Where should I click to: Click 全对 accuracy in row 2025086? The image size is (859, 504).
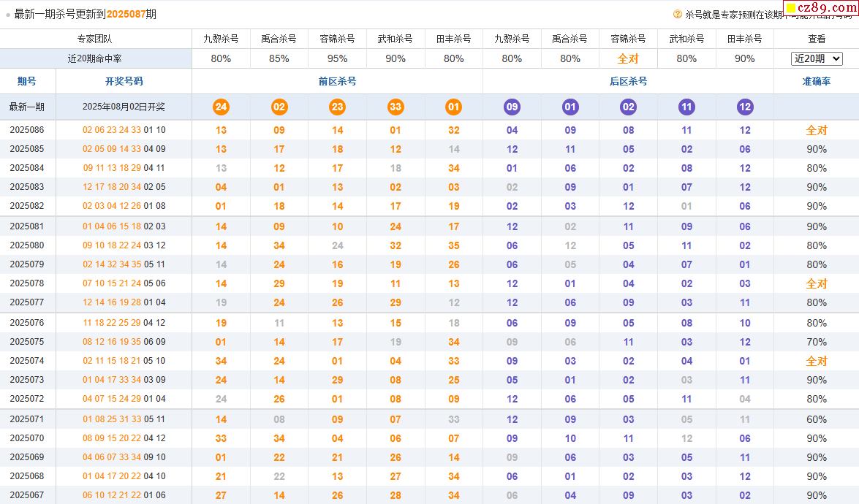817,130
